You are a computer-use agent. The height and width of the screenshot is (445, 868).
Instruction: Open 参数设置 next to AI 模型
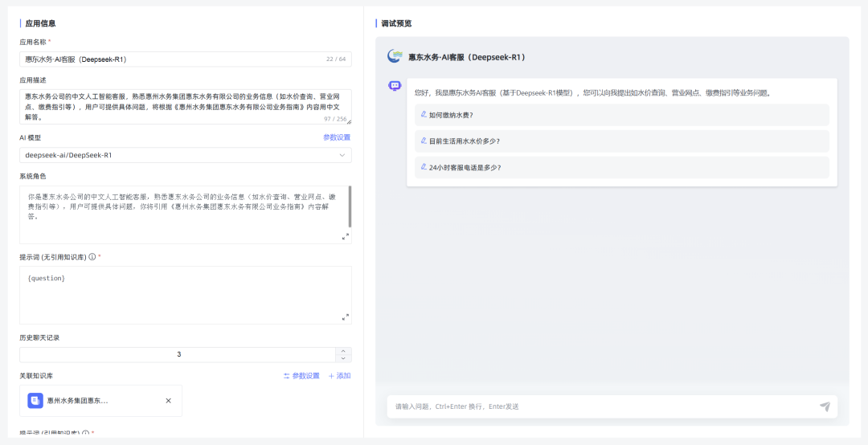point(337,137)
